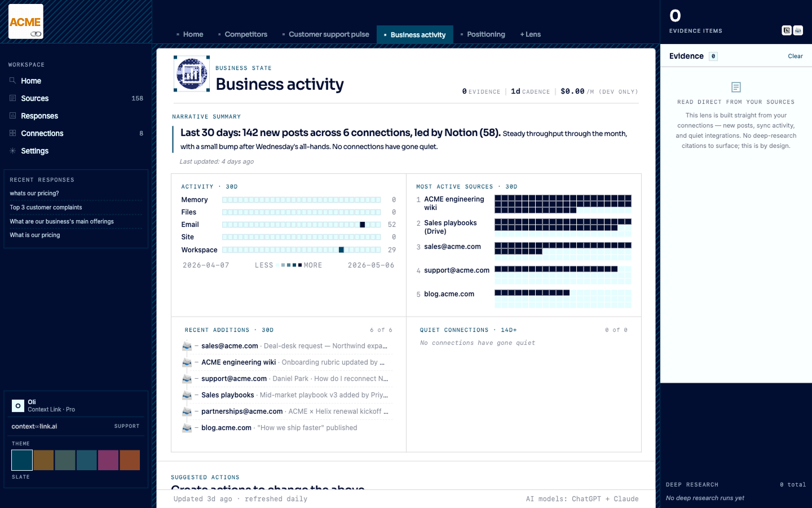
Task: Open Sources in the workspace sidebar
Action: click(x=76, y=98)
